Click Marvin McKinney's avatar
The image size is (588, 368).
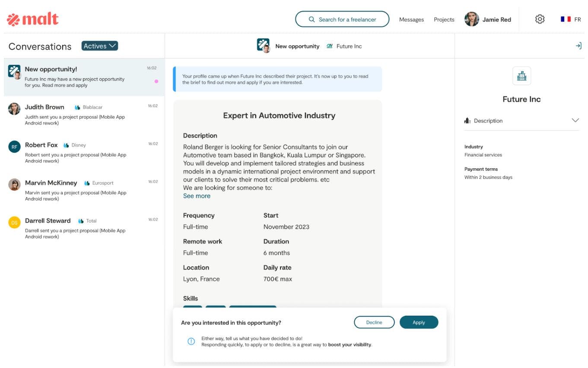point(14,185)
